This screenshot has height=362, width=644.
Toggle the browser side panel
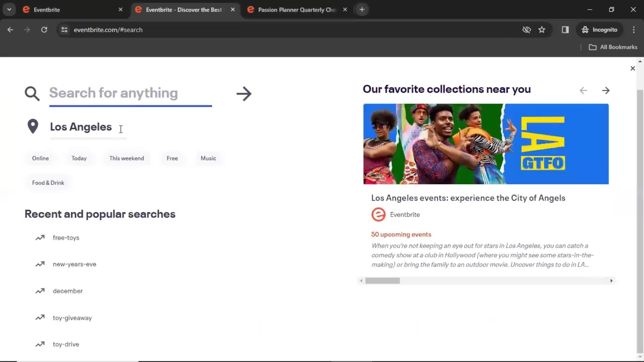565,30
